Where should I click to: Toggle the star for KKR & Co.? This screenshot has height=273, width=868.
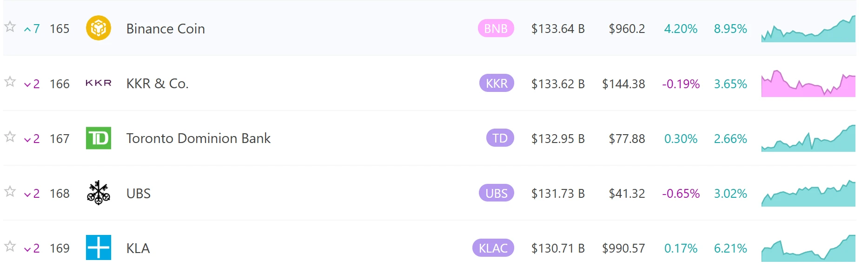click(x=10, y=82)
